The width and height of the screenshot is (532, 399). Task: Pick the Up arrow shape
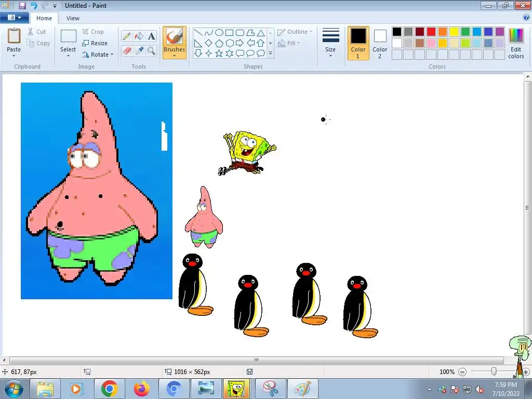(x=261, y=43)
